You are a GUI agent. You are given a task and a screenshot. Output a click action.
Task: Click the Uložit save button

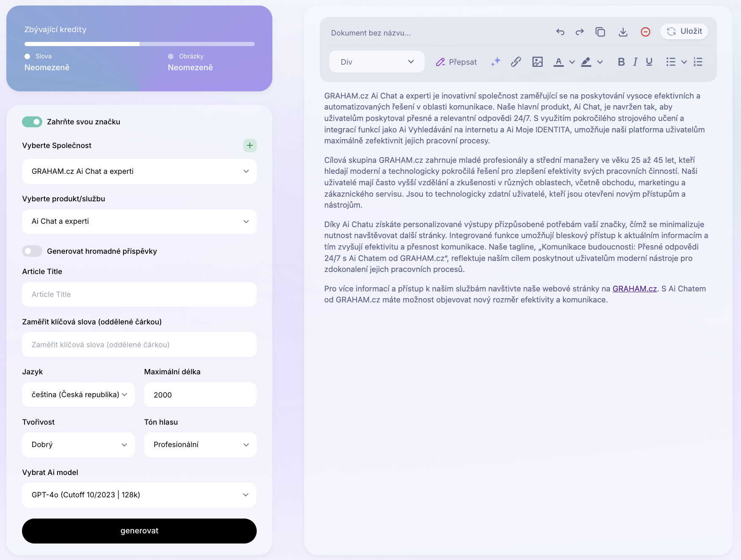coord(684,31)
